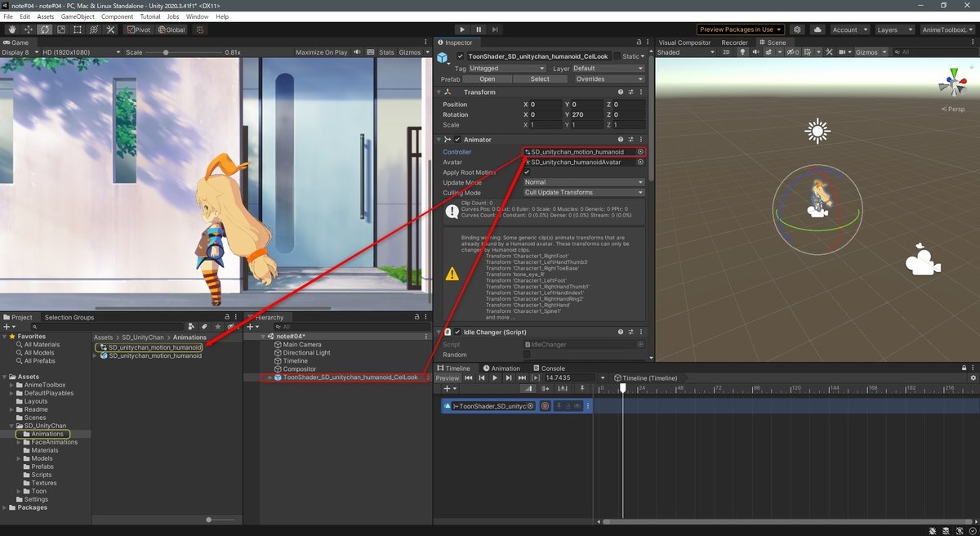Click Timeline play button
The height and width of the screenshot is (536, 980).
495,378
